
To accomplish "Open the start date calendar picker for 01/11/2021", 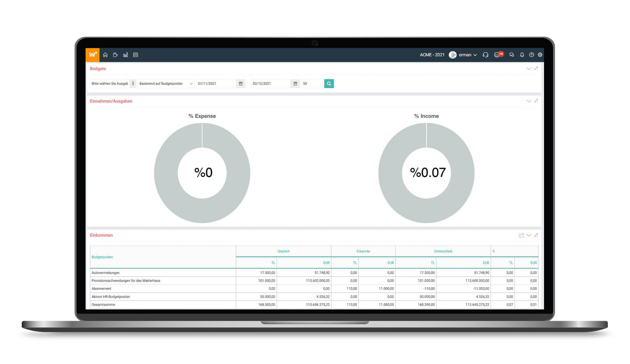I will [x=241, y=84].
